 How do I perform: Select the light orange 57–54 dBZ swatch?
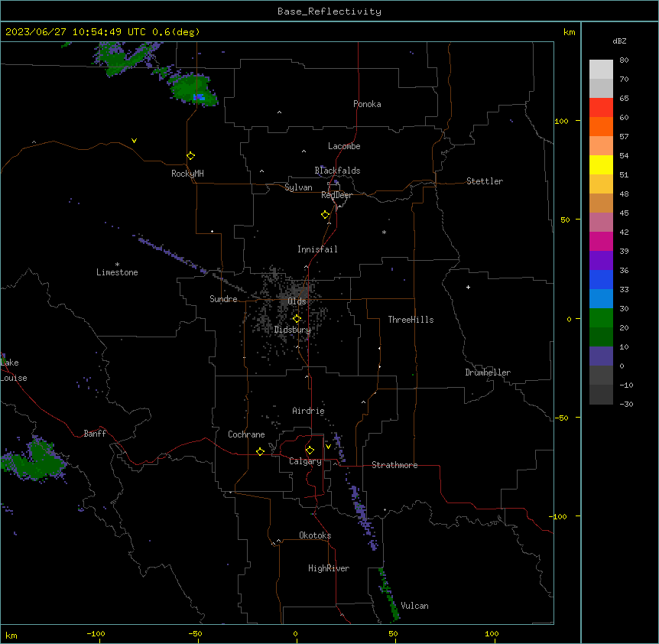click(601, 146)
